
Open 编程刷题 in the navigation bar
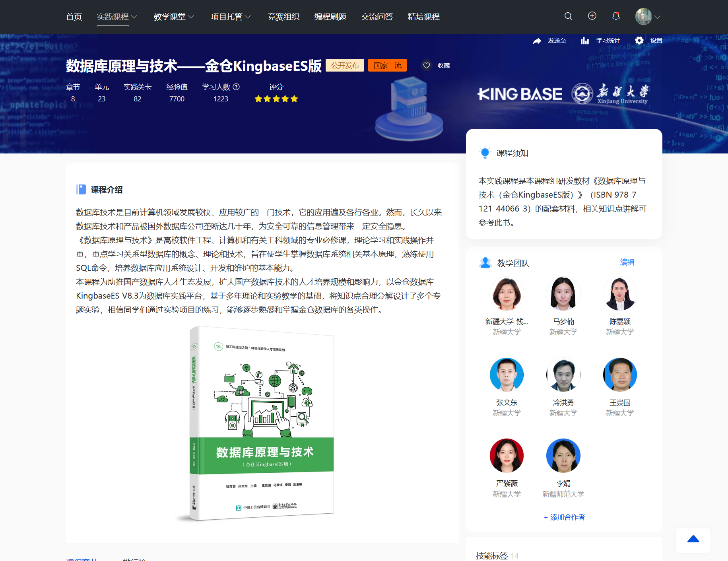coord(330,17)
